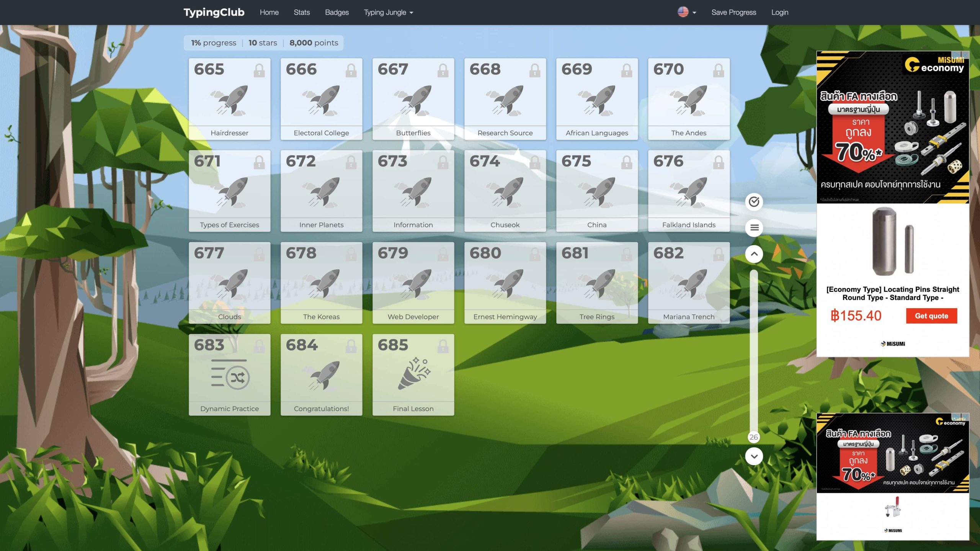Click the Get quote ad button
This screenshot has height=551, width=980.
pos(931,316)
